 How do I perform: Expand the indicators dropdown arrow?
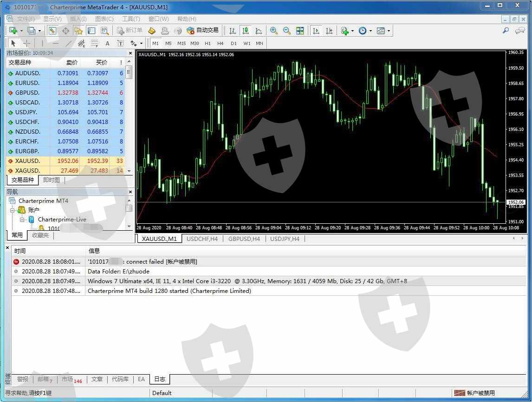pos(352,31)
